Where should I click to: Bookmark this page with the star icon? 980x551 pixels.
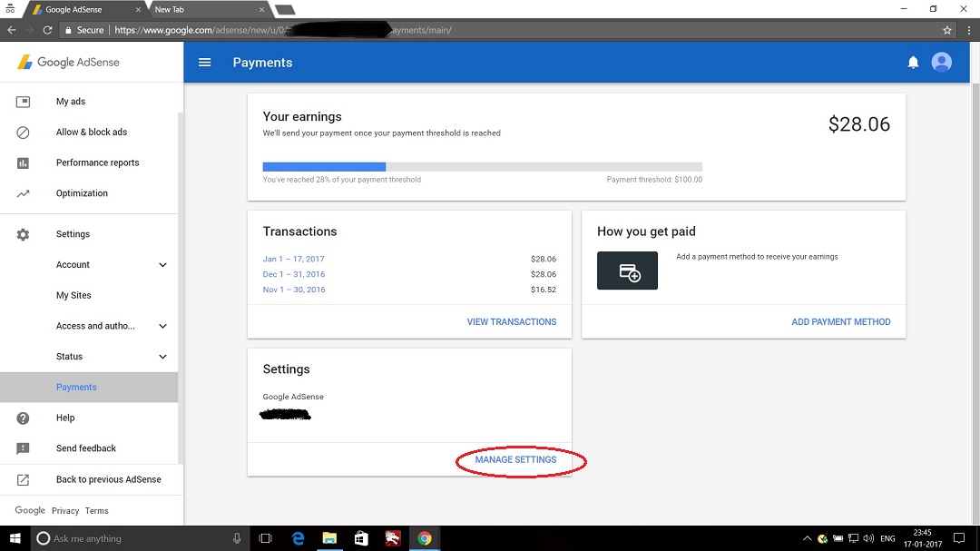coord(946,30)
